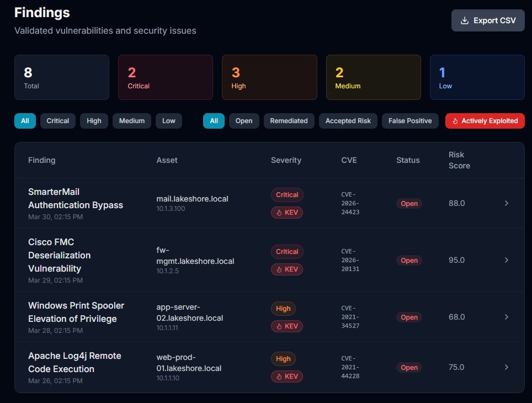Click risk score 88.0
Viewport: 532px width, 403px height.
457,203
